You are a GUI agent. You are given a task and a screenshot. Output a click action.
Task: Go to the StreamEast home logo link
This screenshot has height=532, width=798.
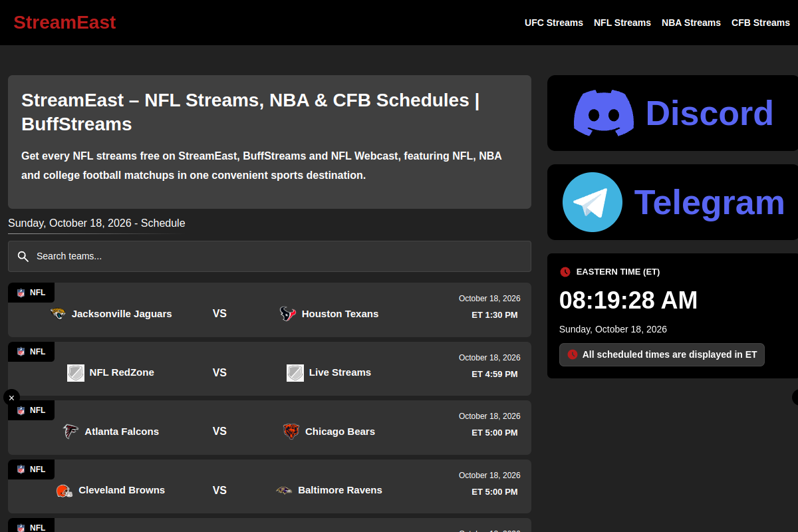point(65,23)
